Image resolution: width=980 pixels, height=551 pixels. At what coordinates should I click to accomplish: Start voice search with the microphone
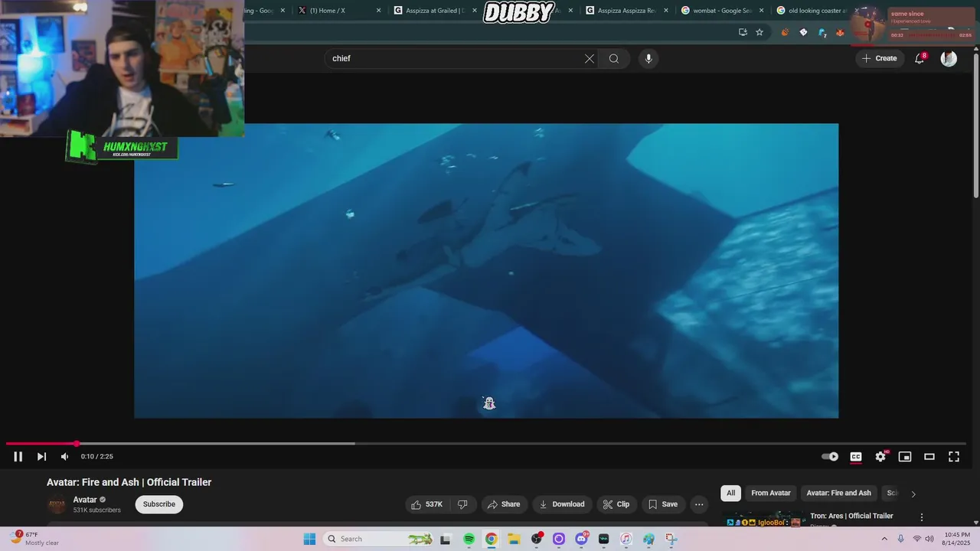[x=648, y=59]
